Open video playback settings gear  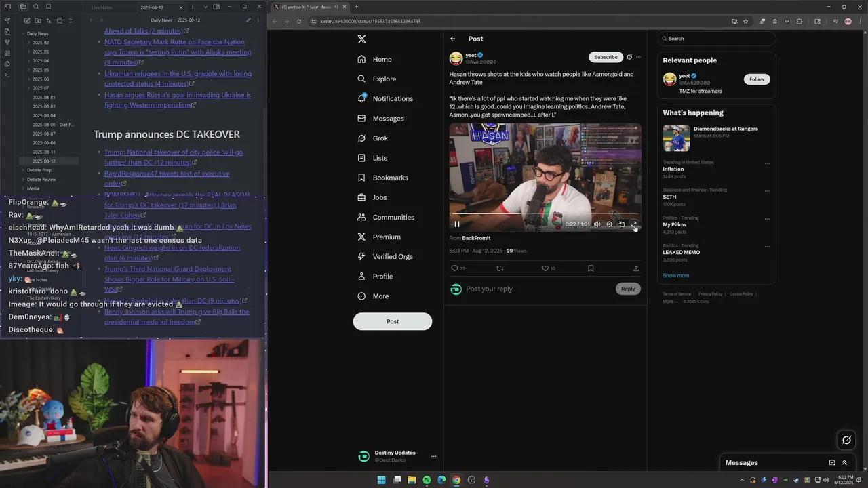(x=609, y=224)
